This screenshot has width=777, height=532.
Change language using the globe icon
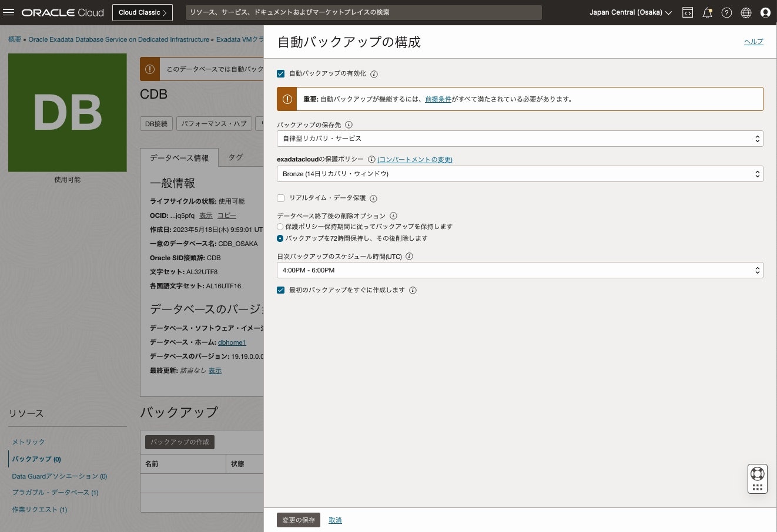pyautogui.click(x=746, y=12)
